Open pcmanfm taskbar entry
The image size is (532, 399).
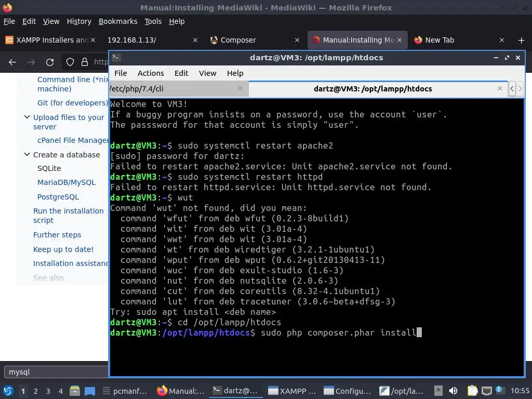pos(125,391)
